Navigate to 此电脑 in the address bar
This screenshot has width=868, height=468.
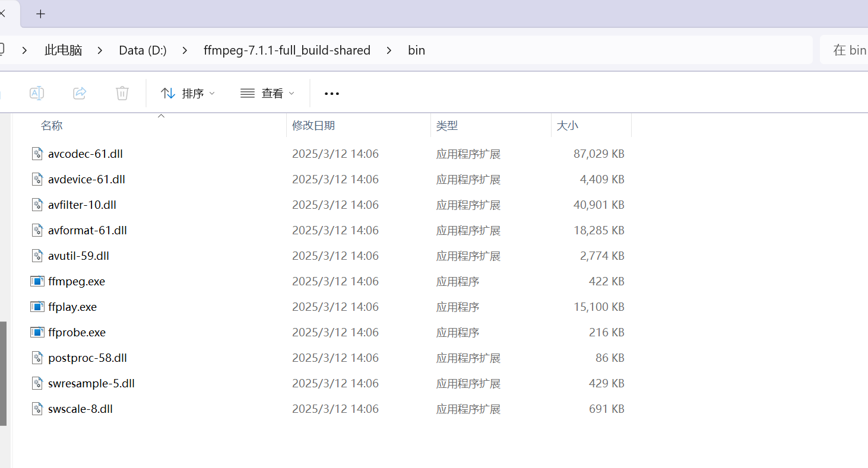[x=63, y=50]
